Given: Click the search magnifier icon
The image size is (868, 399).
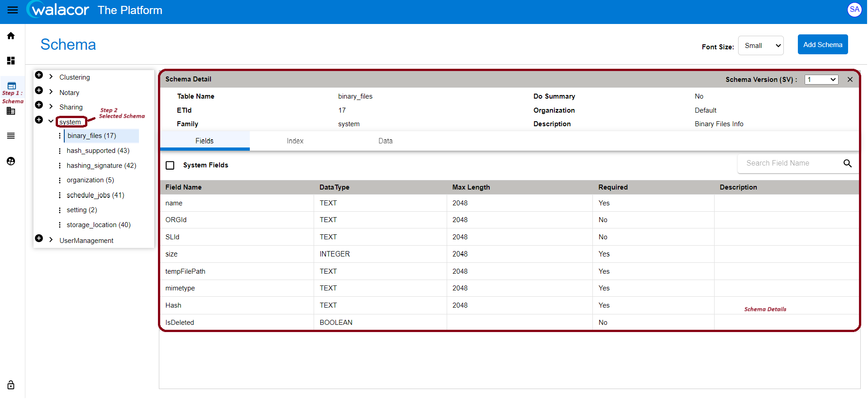Looking at the screenshot, I should click(847, 163).
